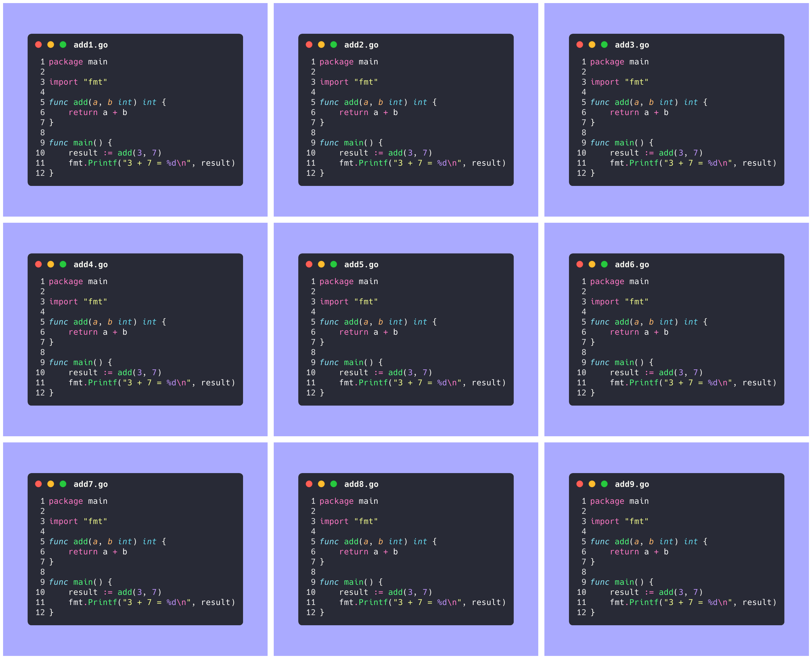
Task: Select the add1.go title label
Action: (x=90, y=45)
